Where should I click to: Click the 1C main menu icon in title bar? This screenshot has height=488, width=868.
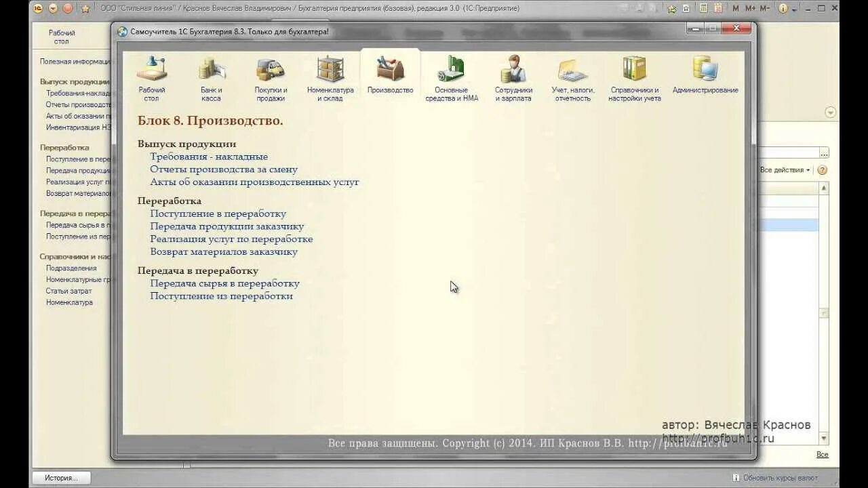(39, 8)
